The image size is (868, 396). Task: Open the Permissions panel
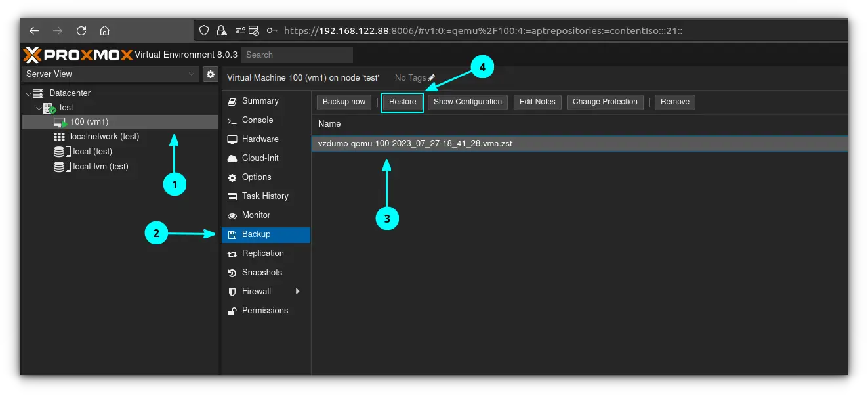pos(266,311)
